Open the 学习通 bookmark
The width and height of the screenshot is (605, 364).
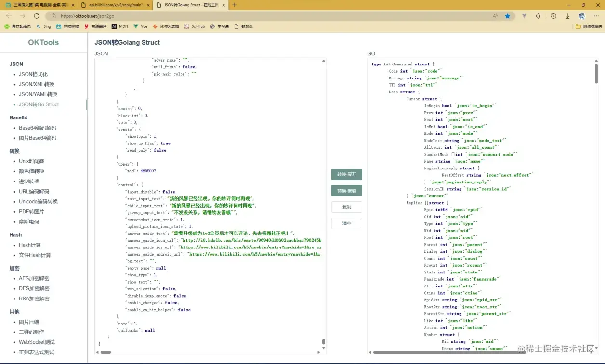click(219, 26)
